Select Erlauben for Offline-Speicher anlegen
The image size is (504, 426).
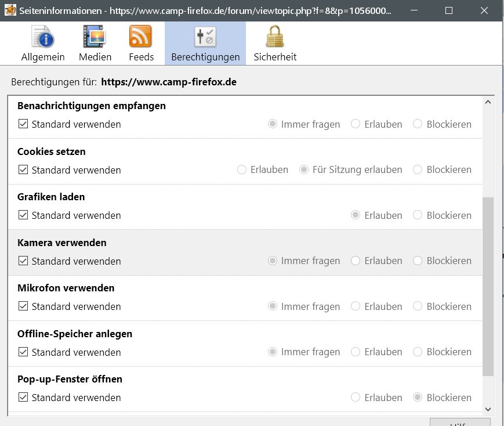tap(356, 352)
